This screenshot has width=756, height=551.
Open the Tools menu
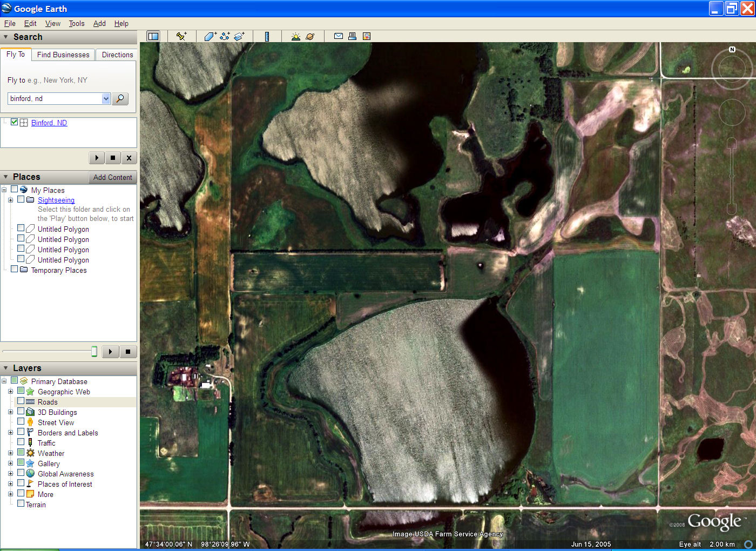[x=77, y=23]
